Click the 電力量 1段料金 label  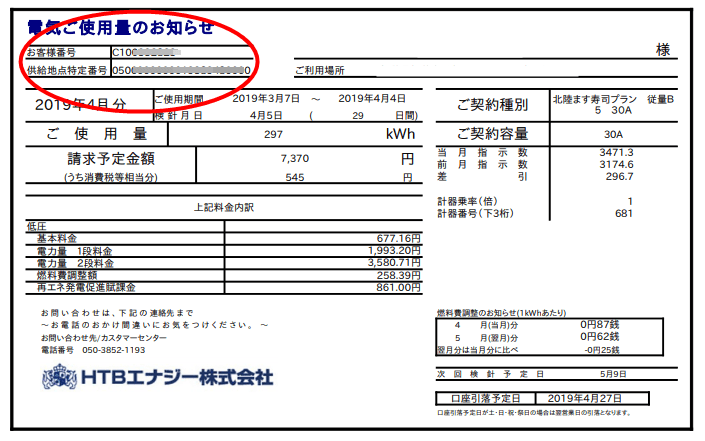click(75, 251)
